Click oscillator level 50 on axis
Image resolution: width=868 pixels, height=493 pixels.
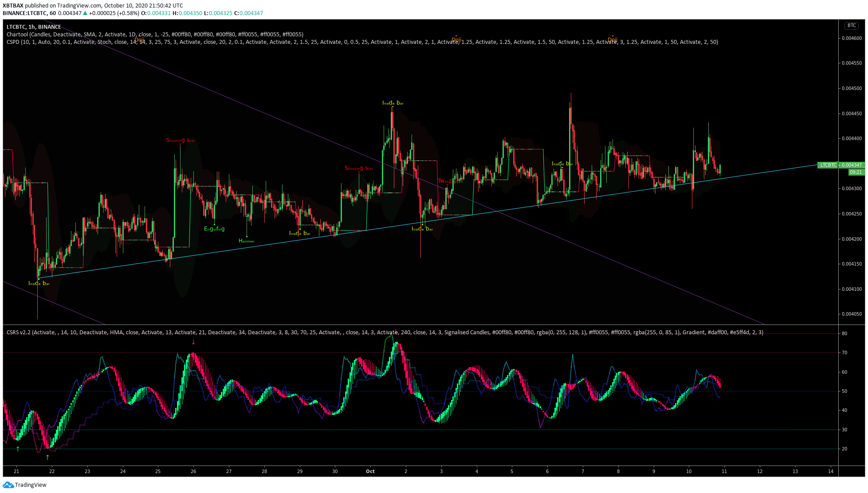[844, 391]
